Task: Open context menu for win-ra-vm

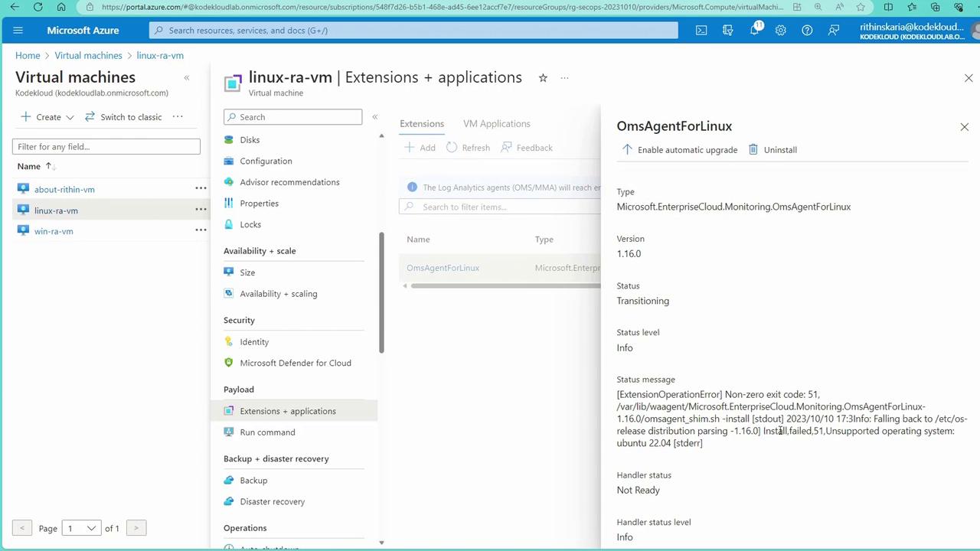Action: (x=201, y=230)
